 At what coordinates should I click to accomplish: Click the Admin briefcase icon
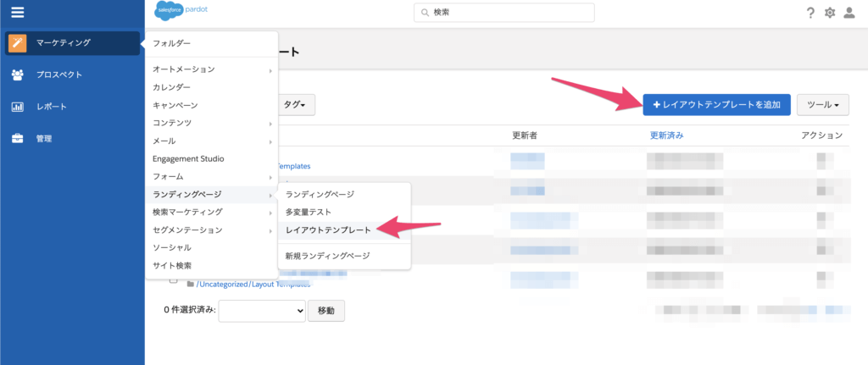point(17,139)
